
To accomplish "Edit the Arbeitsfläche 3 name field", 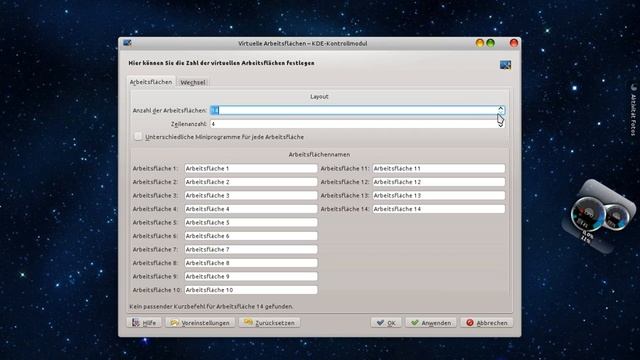I will [x=251, y=196].
